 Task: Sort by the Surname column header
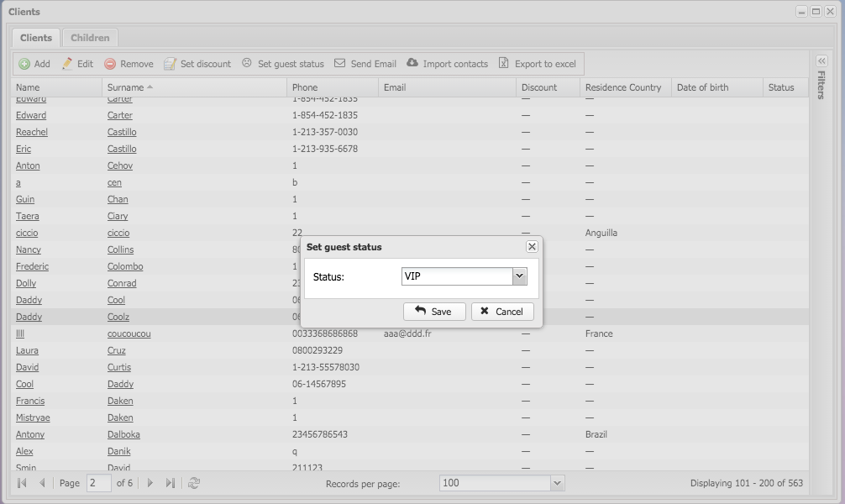pyautogui.click(x=194, y=87)
